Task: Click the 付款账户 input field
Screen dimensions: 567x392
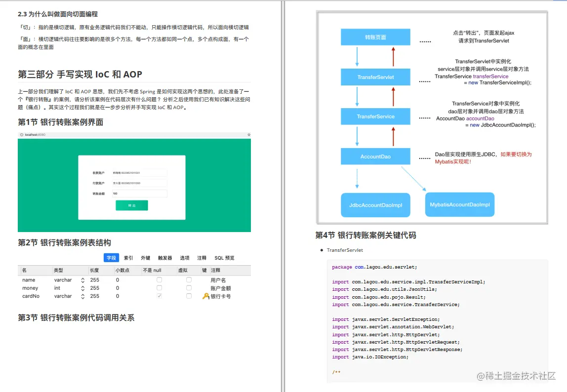Action: pyautogui.click(x=139, y=183)
